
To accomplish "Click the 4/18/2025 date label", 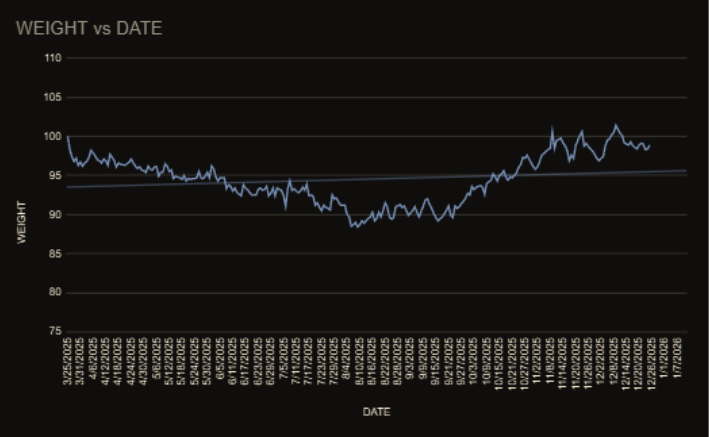I will pyautogui.click(x=118, y=361).
